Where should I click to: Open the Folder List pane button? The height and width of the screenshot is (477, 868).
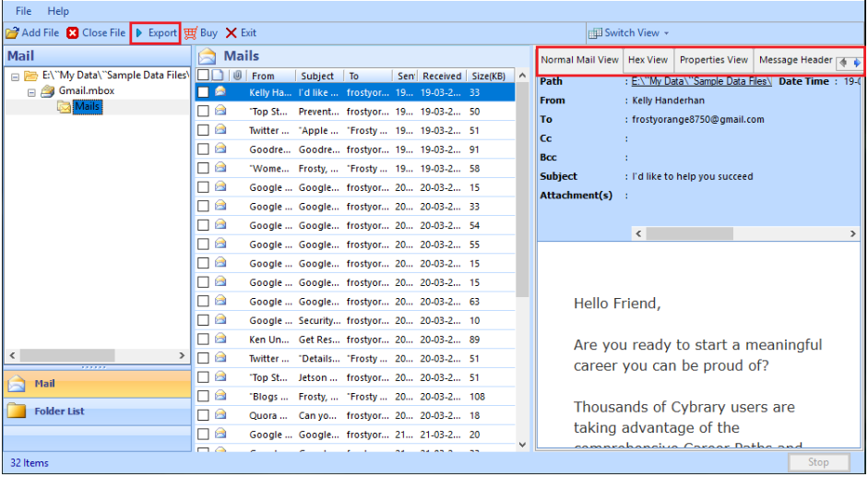98,411
